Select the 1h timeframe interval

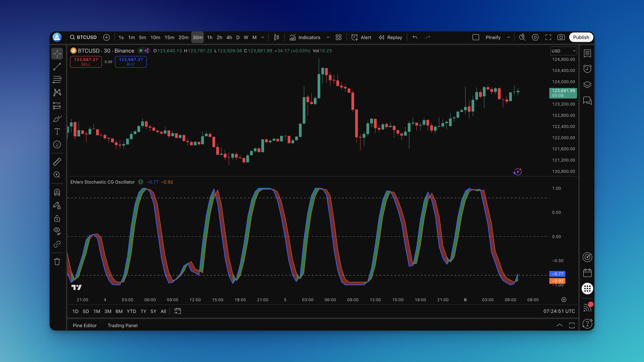point(210,37)
